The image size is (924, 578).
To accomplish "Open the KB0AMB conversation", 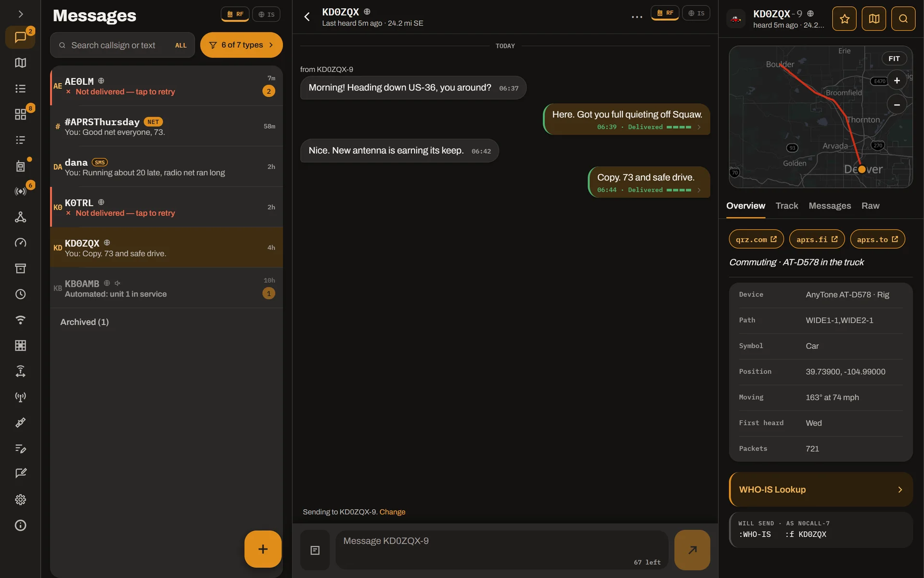I will tap(167, 288).
